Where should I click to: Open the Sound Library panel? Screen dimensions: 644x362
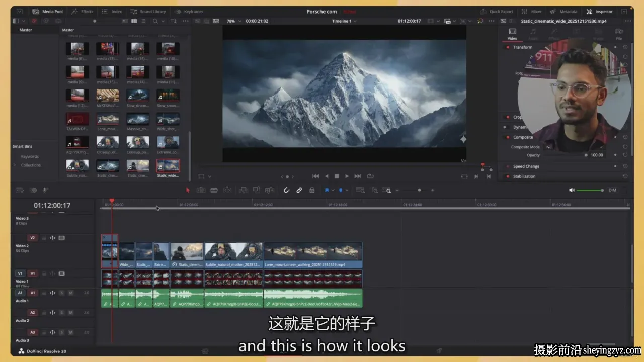[148, 11]
